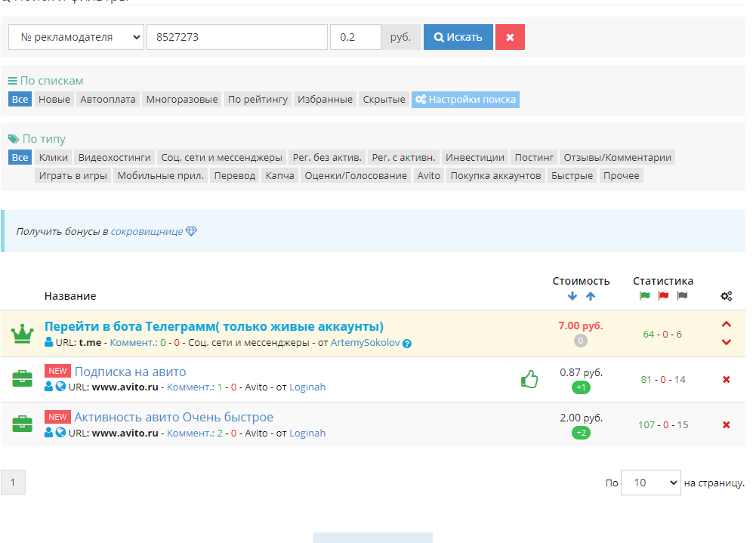Filter by type Покупка аккаунтов
756x543 pixels.
pos(495,175)
